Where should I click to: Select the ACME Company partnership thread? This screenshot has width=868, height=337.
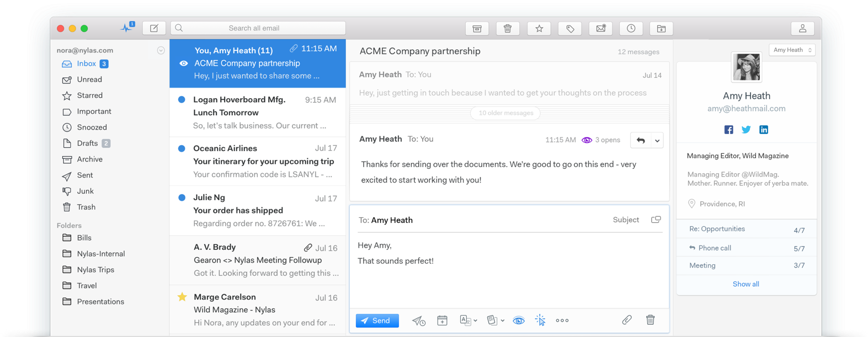[258, 63]
